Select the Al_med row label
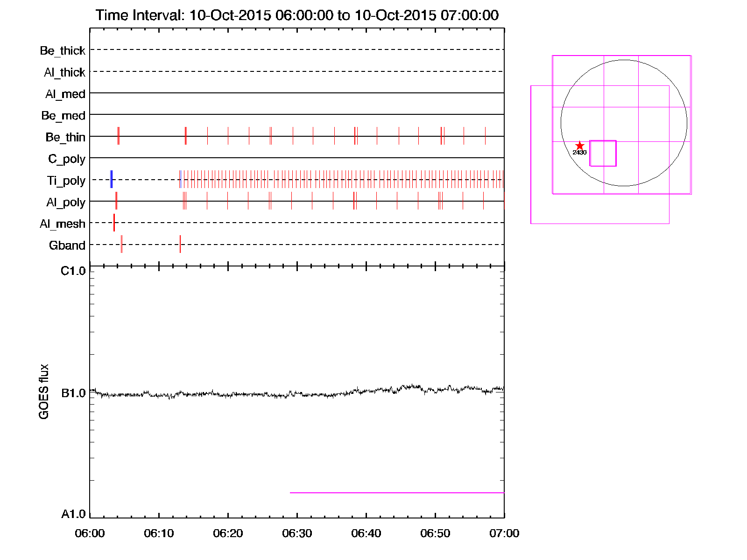 [x=65, y=94]
